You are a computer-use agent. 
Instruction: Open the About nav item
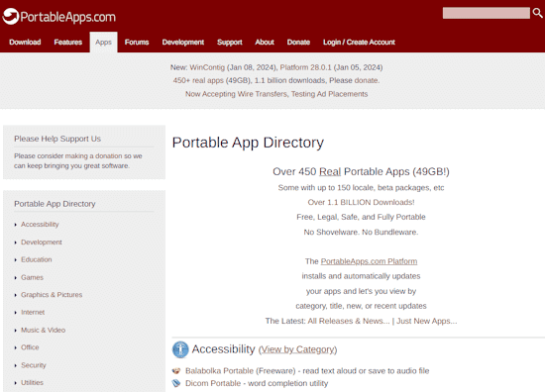265,42
